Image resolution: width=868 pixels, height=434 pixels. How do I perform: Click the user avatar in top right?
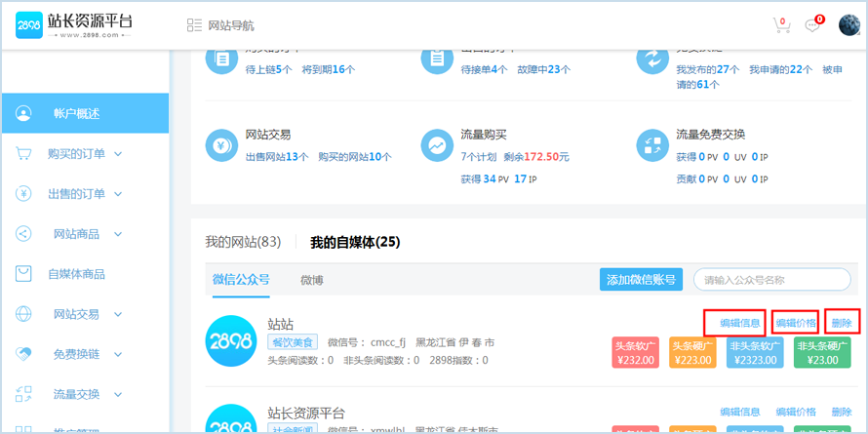click(x=848, y=25)
